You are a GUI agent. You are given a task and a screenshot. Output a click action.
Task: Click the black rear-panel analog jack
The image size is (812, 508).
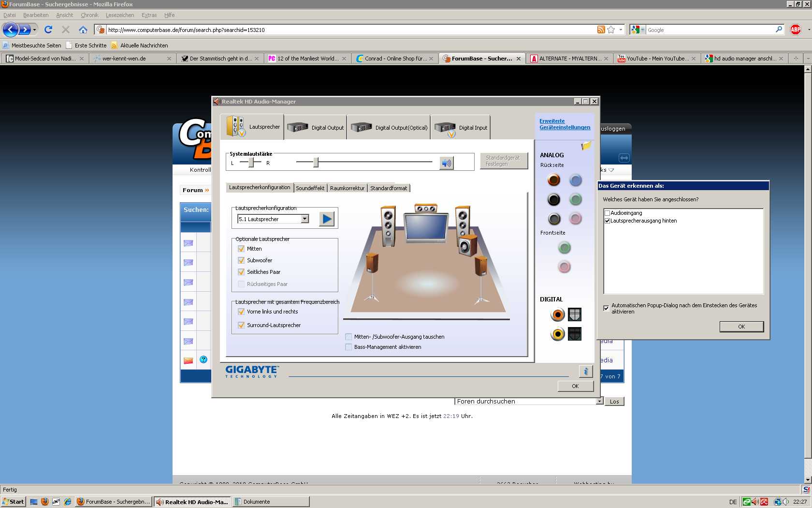tap(554, 199)
